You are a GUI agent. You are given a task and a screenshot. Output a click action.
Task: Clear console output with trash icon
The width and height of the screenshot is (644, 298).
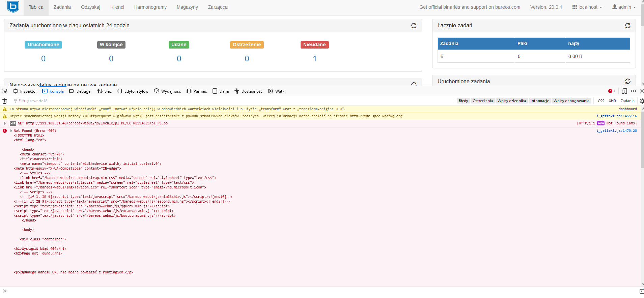[5, 101]
